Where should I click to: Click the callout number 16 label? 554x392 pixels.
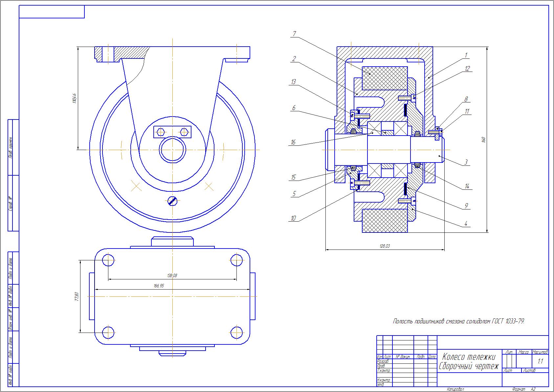293,142
